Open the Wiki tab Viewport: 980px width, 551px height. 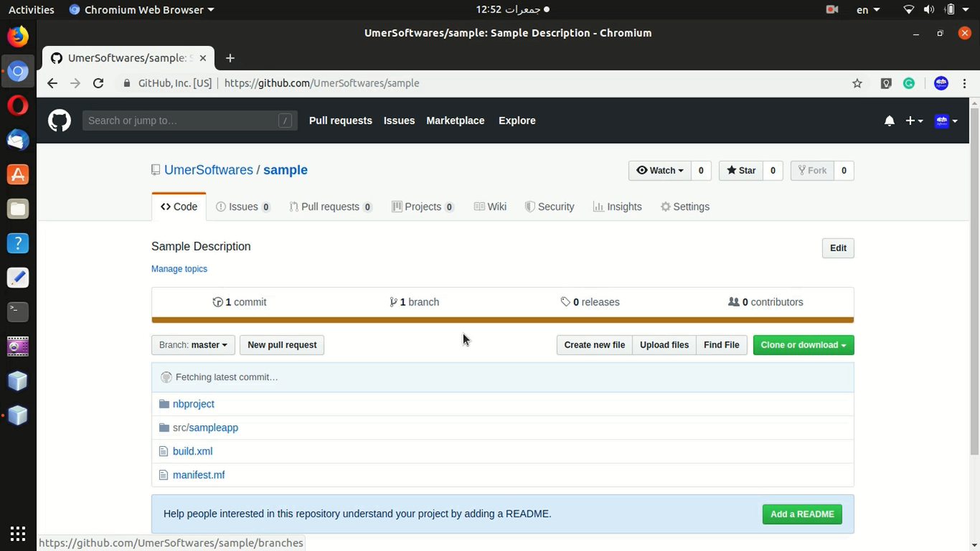(x=490, y=207)
